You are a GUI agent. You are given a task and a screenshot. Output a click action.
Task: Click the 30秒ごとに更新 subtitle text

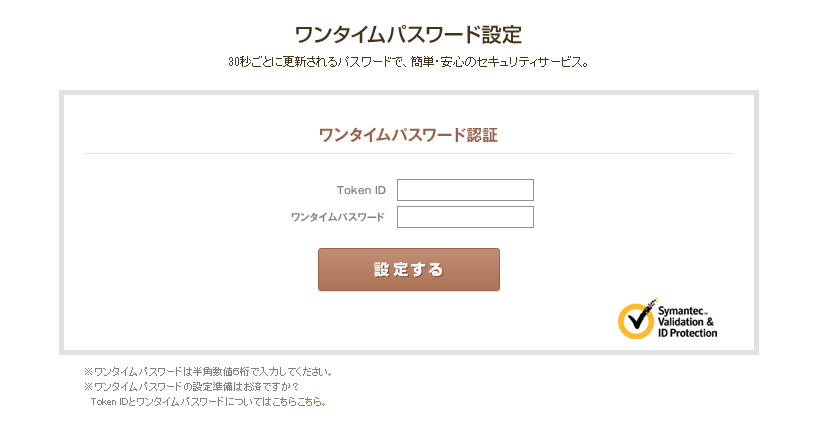click(408, 62)
